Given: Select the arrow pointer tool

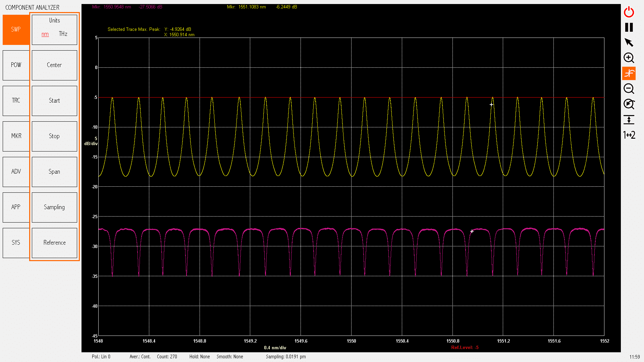Looking at the screenshot, I should (x=629, y=43).
